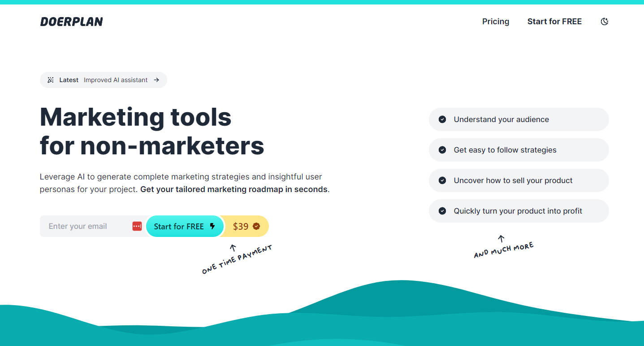Click the One Time Payment handwritten note

pyautogui.click(x=237, y=260)
